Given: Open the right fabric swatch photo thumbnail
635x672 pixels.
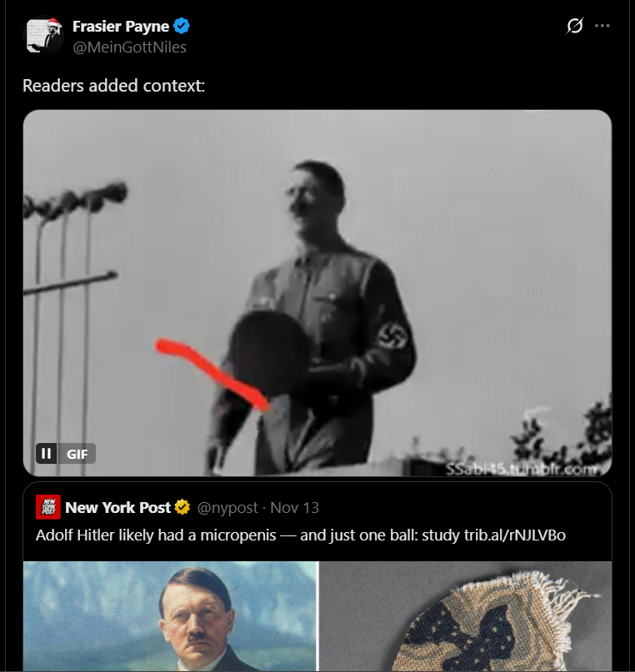Looking at the screenshot, I should (465, 616).
